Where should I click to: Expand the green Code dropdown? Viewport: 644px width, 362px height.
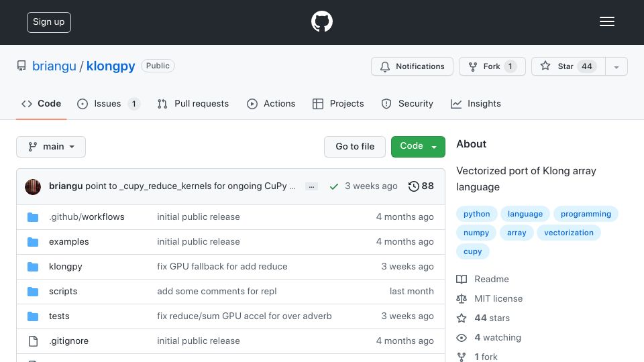(x=418, y=147)
